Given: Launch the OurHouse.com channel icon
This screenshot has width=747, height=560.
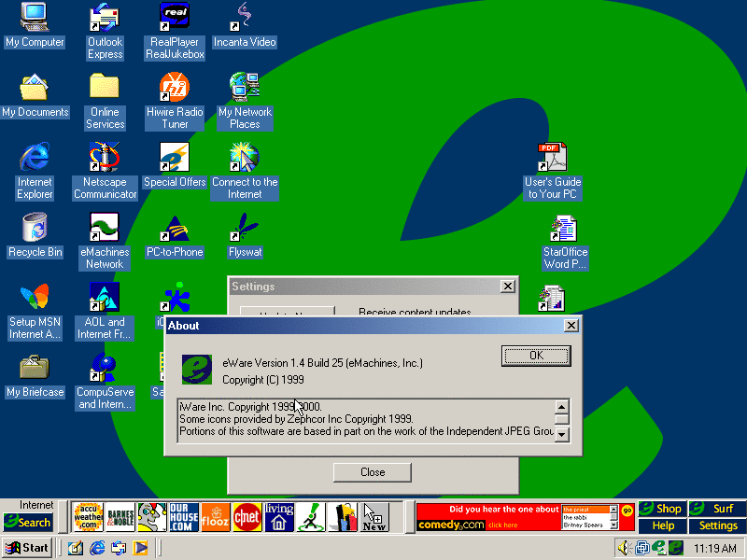Looking at the screenshot, I should [x=183, y=516].
